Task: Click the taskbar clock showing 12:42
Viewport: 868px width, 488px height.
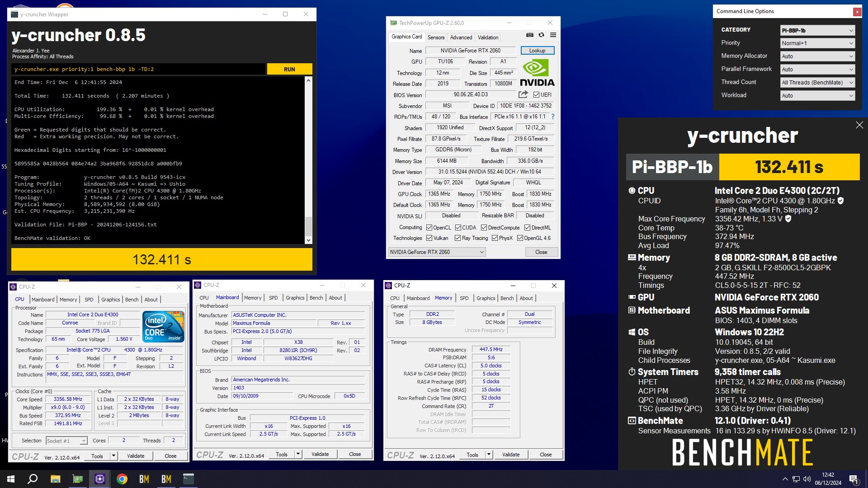Action: pyautogui.click(x=828, y=479)
